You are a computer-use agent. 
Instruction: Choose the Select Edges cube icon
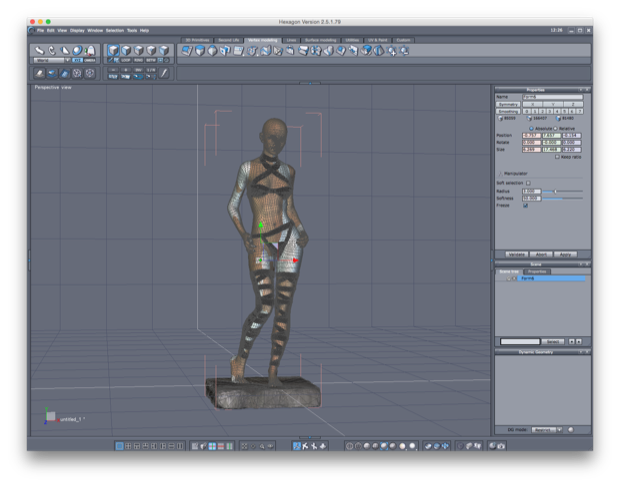[139, 50]
